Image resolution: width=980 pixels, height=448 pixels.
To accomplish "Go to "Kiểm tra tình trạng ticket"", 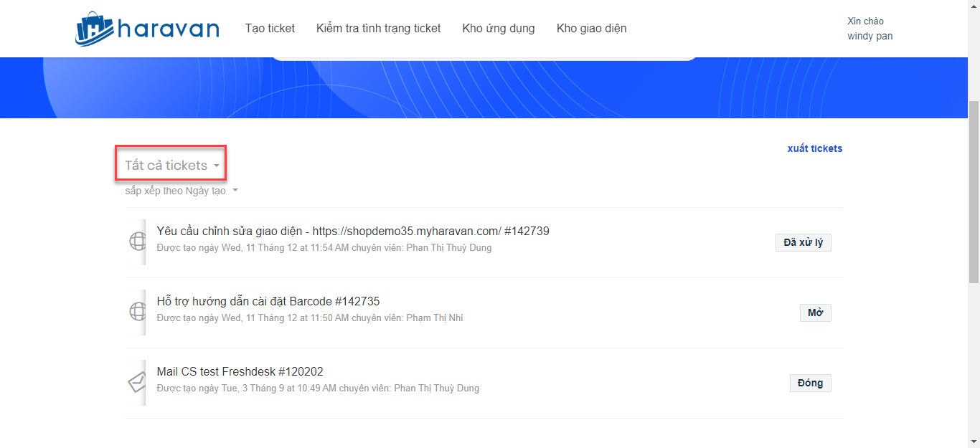I will [378, 29].
